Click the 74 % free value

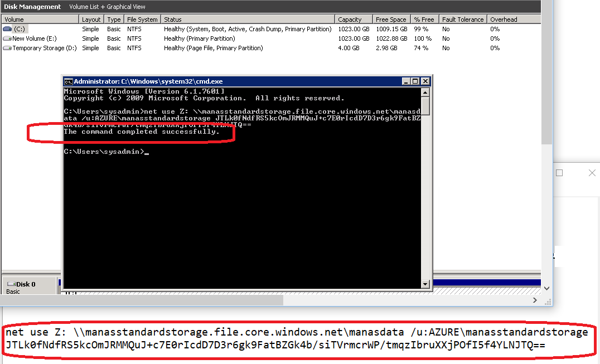click(421, 48)
